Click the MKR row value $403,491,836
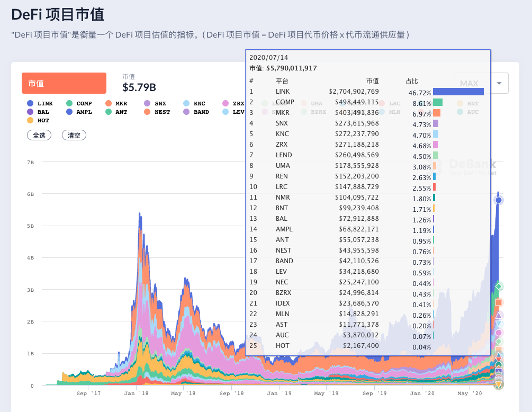 (x=357, y=113)
